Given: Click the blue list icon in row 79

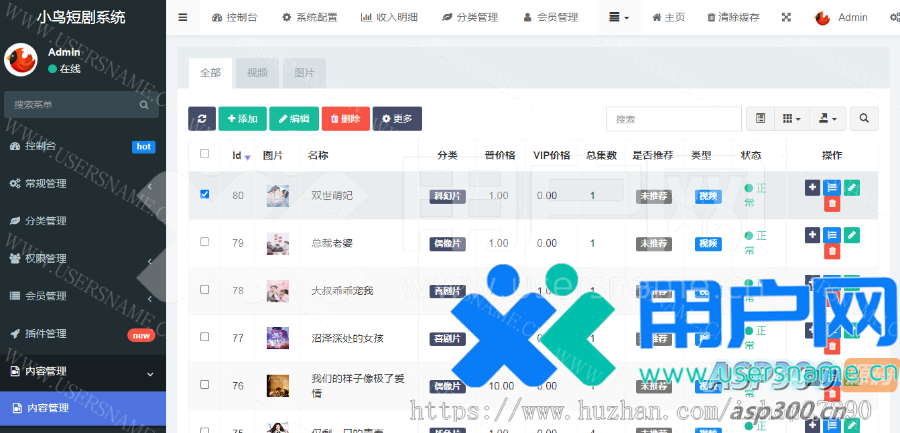Looking at the screenshot, I should [832, 235].
